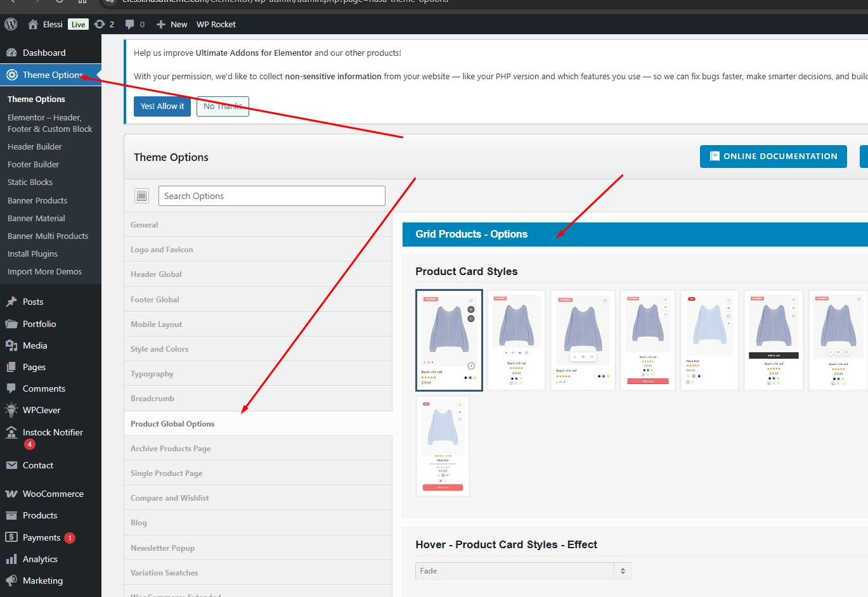Open the Elessi site home icon
This screenshot has height=597, width=868.
coord(33,24)
